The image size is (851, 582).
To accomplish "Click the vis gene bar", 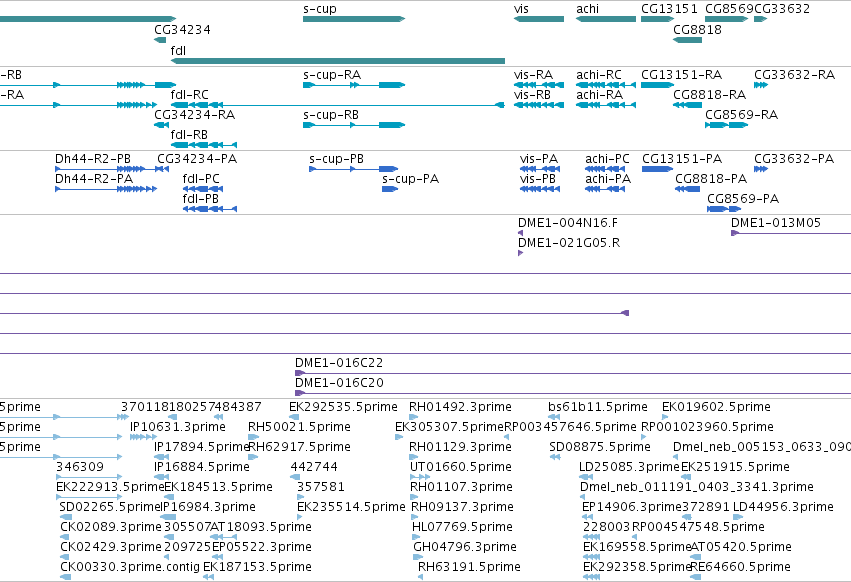I will coord(539,19).
